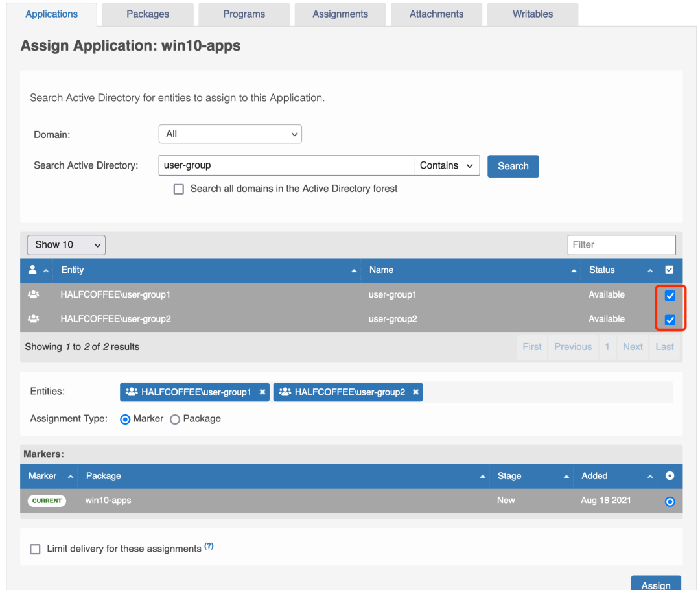The width and height of the screenshot is (700, 590).
Task: Open the Writables tab
Action: [533, 14]
